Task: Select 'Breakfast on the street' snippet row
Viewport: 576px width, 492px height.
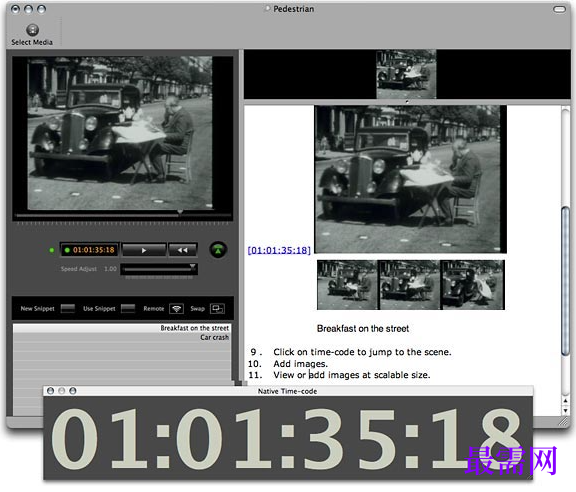Action: coord(122,328)
